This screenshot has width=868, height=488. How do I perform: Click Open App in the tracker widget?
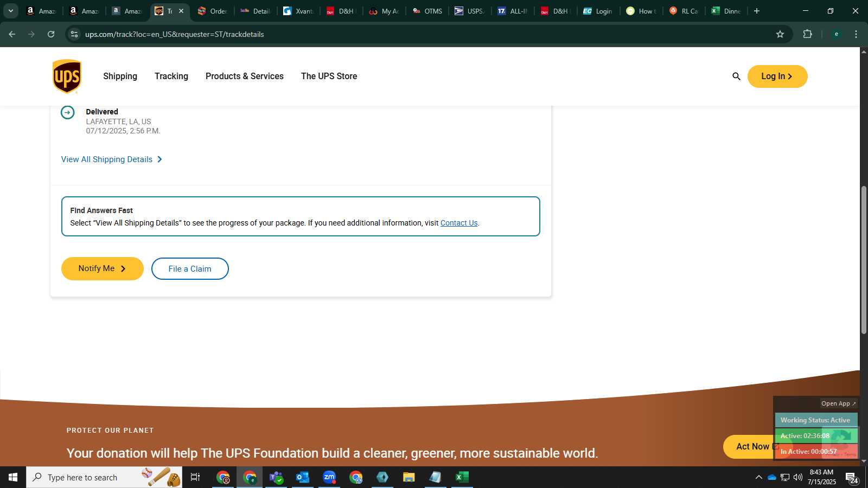[838, 403]
